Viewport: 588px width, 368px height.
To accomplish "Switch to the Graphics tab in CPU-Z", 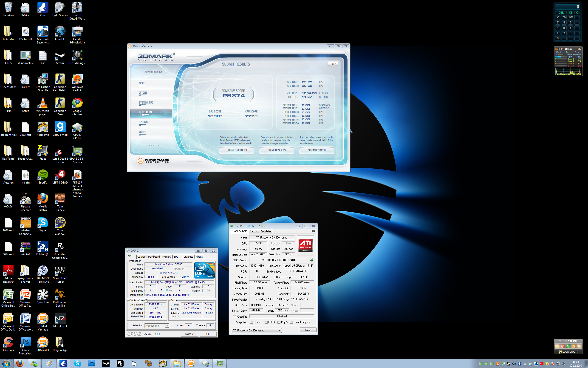I will click(x=188, y=256).
